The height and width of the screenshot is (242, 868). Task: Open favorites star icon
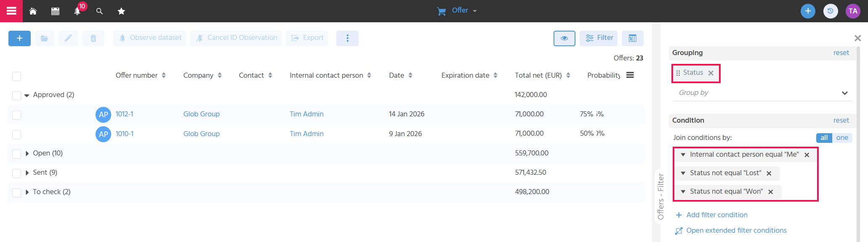tap(121, 11)
